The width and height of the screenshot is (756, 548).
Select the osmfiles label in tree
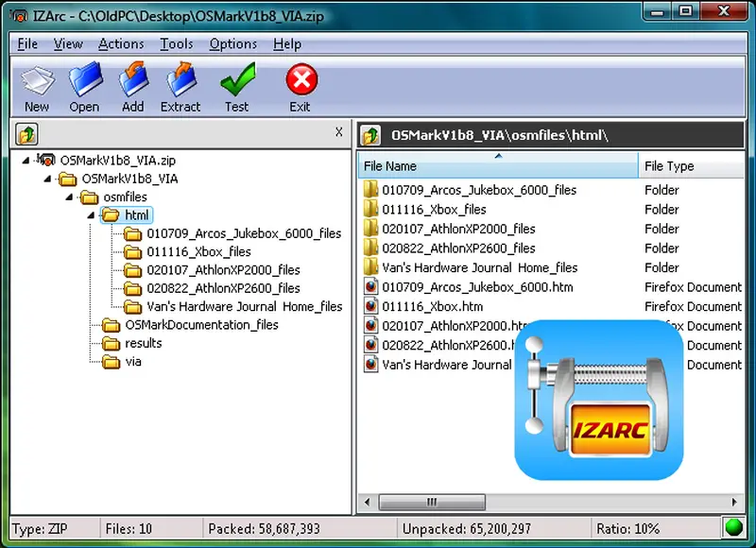(x=125, y=197)
